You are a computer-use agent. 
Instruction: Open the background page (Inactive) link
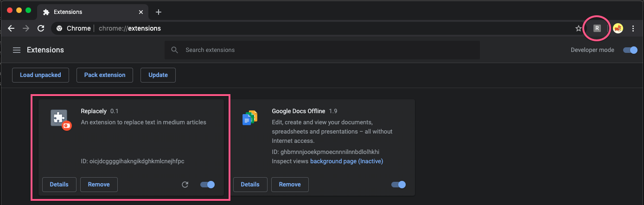coord(347,161)
